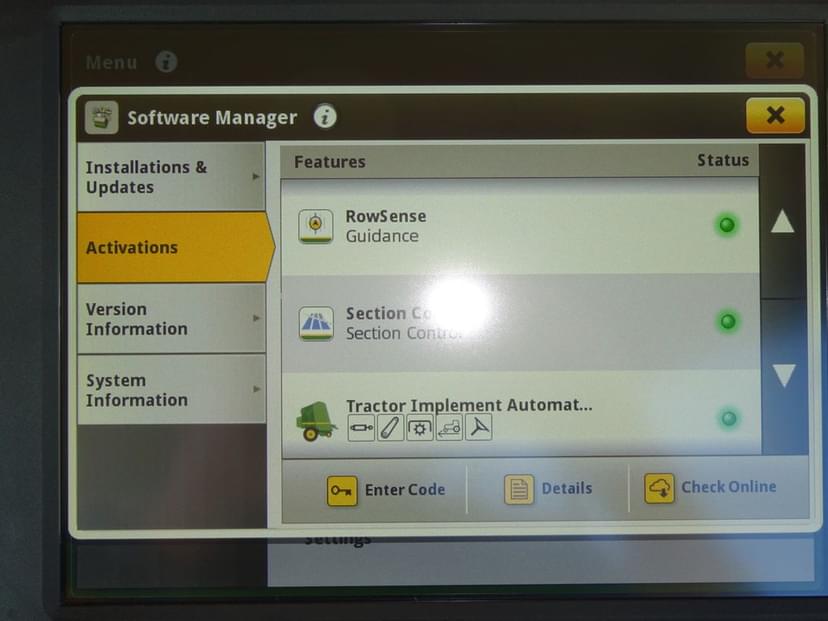Screen dimensions: 828x621
Task: Click the RowSense green status indicator
Action: point(727,225)
